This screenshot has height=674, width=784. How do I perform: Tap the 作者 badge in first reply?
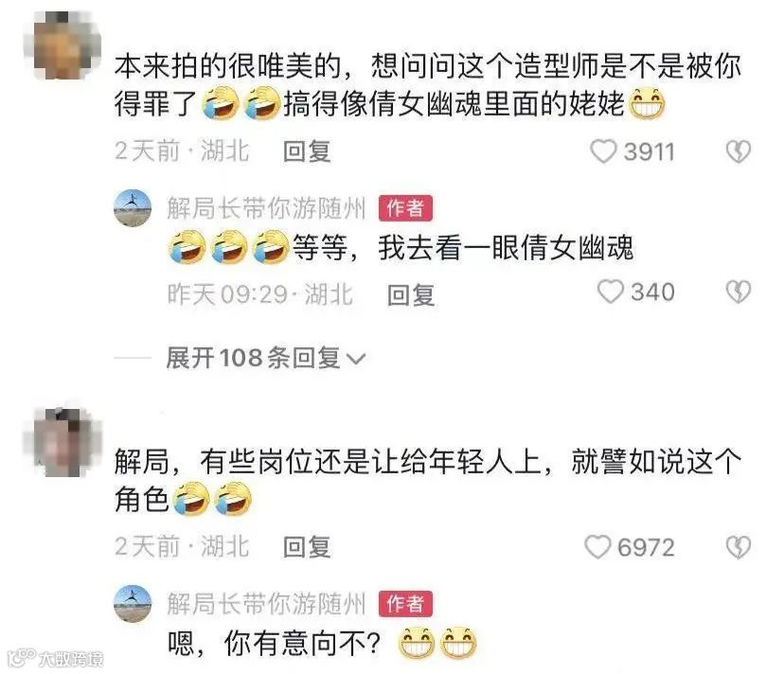coord(405,208)
